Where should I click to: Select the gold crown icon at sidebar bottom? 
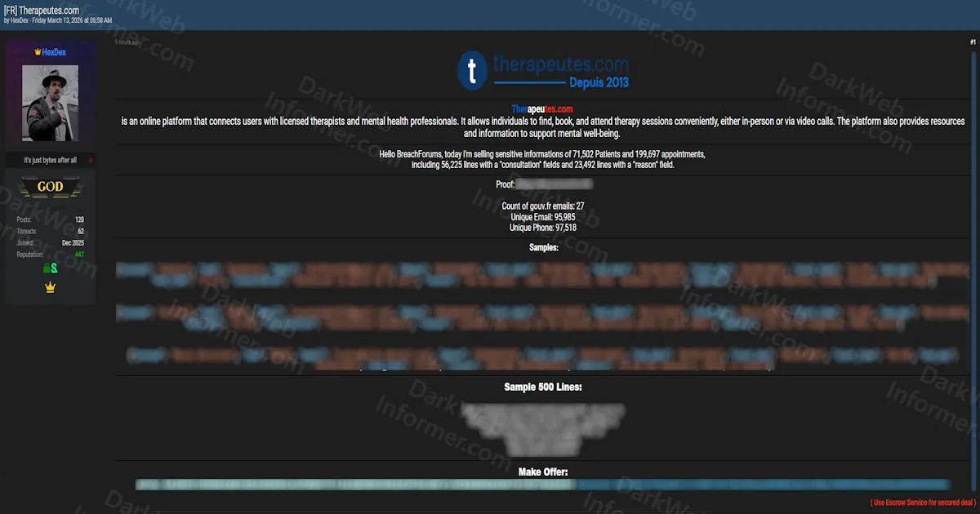(x=50, y=287)
